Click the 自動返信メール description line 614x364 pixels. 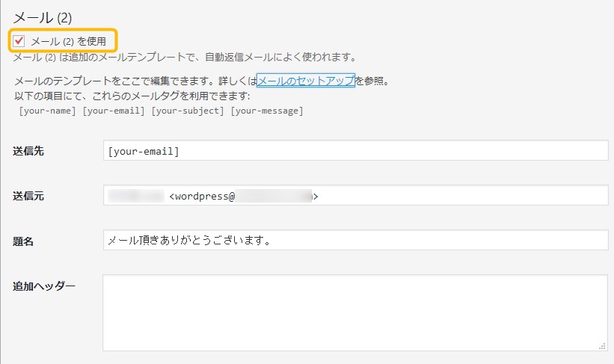click(184, 58)
